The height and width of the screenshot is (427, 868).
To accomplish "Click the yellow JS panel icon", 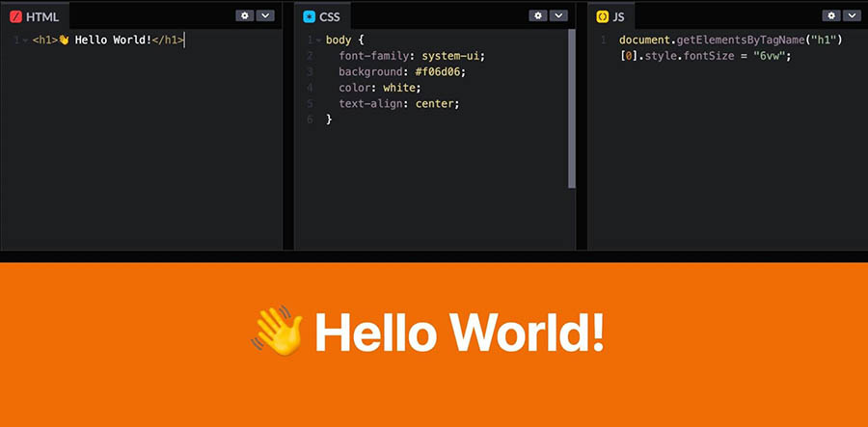I will tap(603, 16).
